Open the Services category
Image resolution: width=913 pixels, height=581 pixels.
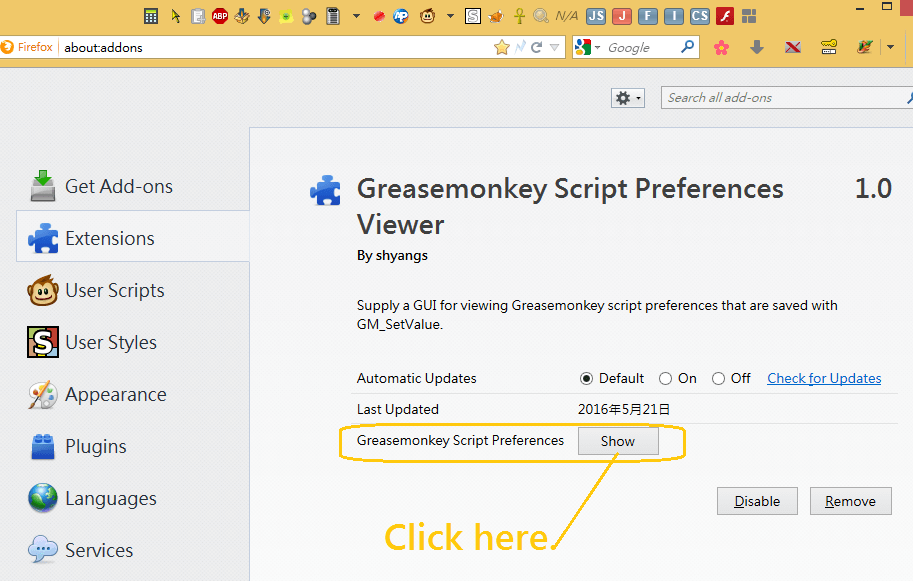[x=133, y=550]
